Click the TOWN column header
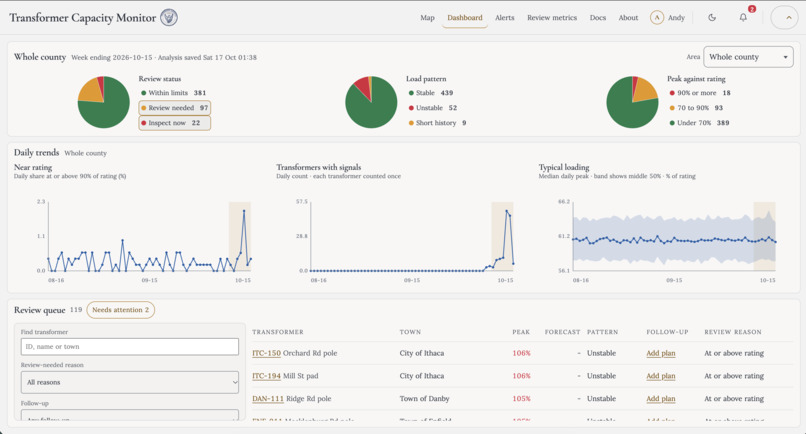Screen dimensions: 806x434 click(410, 332)
